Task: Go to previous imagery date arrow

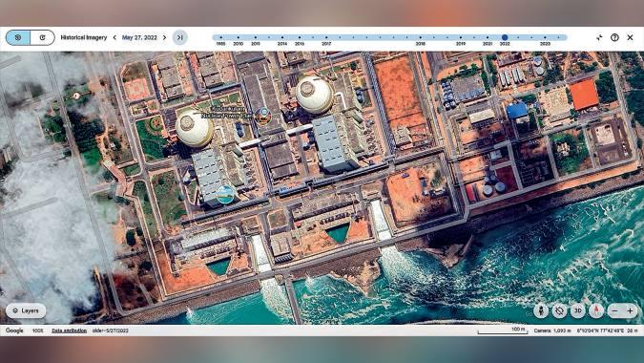Action: click(x=114, y=37)
